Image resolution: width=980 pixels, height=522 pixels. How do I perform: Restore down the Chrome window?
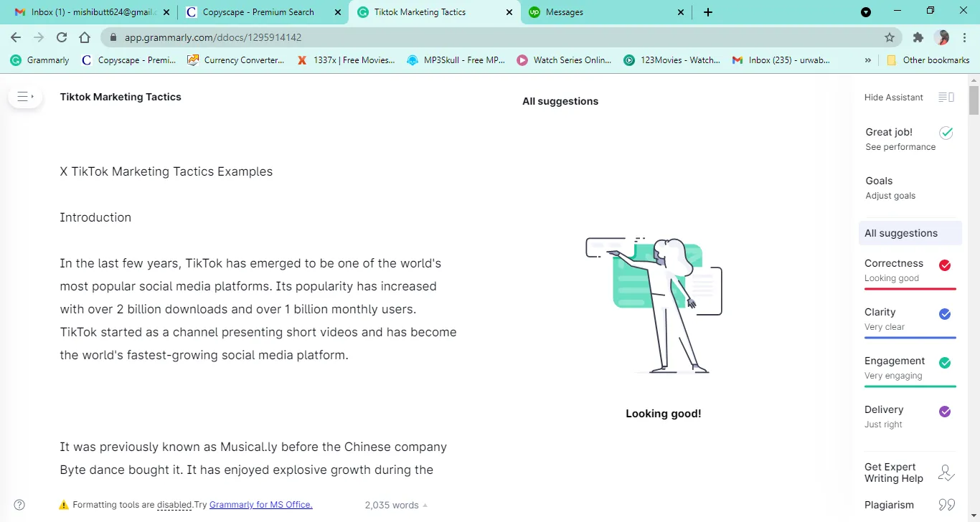pos(930,11)
